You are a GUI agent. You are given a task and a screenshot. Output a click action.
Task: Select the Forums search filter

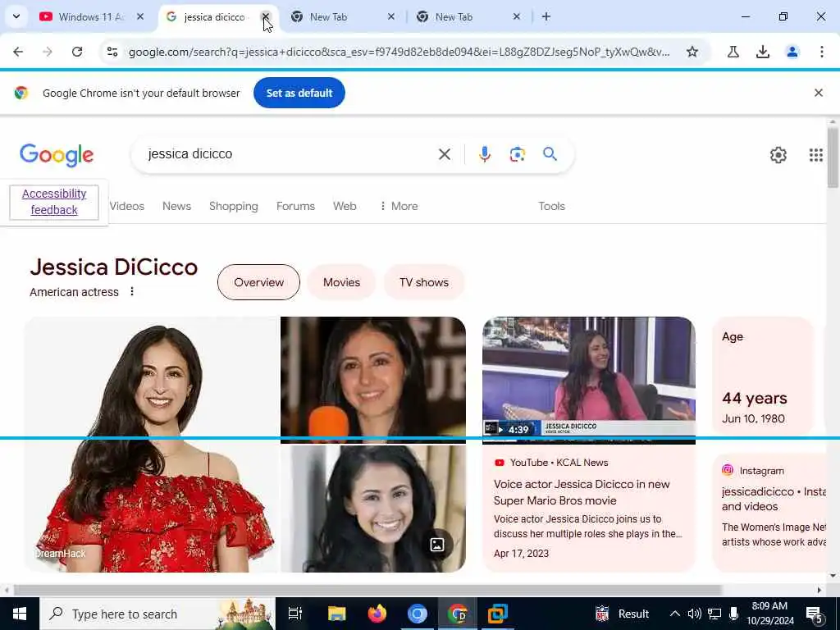(x=295, y=206)
